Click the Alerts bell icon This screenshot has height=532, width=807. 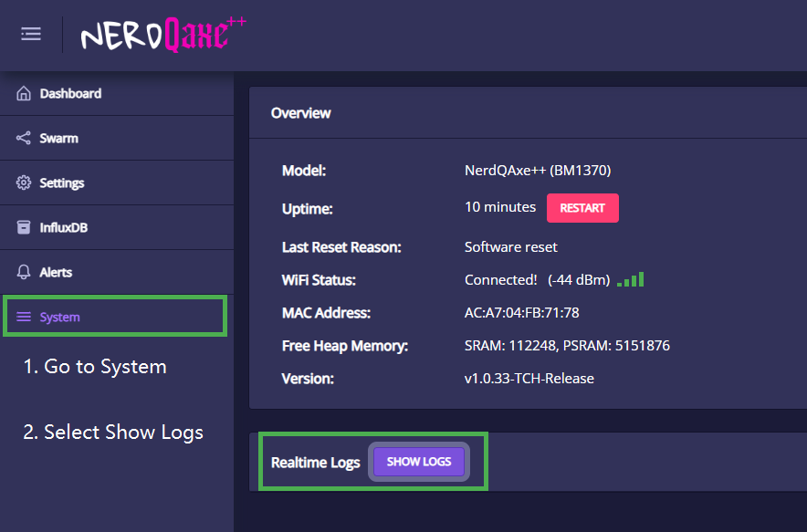point(24,273)
